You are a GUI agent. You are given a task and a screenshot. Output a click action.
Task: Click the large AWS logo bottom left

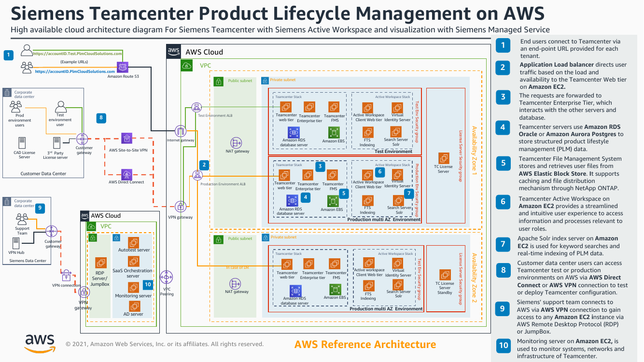(40, 344)
